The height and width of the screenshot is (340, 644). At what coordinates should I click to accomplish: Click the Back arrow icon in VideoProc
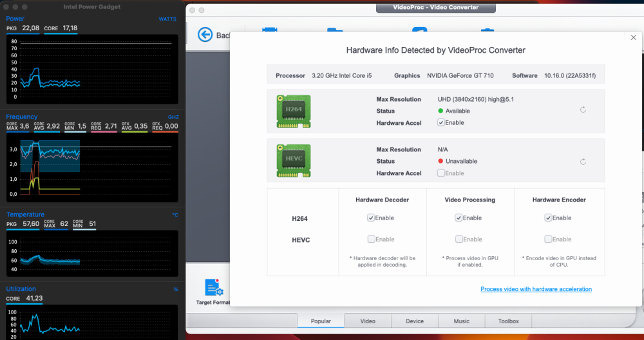click(205, 35)
